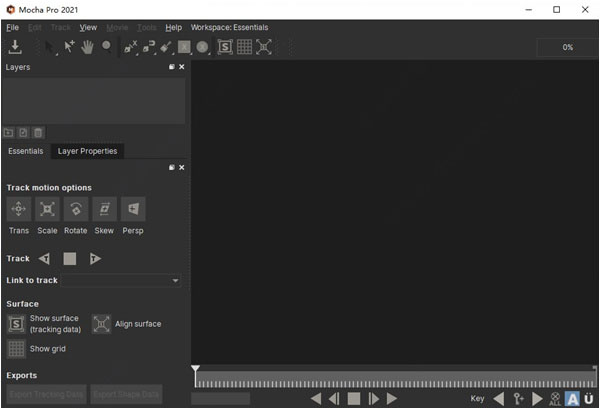Screen dimensions: 600x409
Task: Toggle Show surface tracking data
Action: coord(16,324)
